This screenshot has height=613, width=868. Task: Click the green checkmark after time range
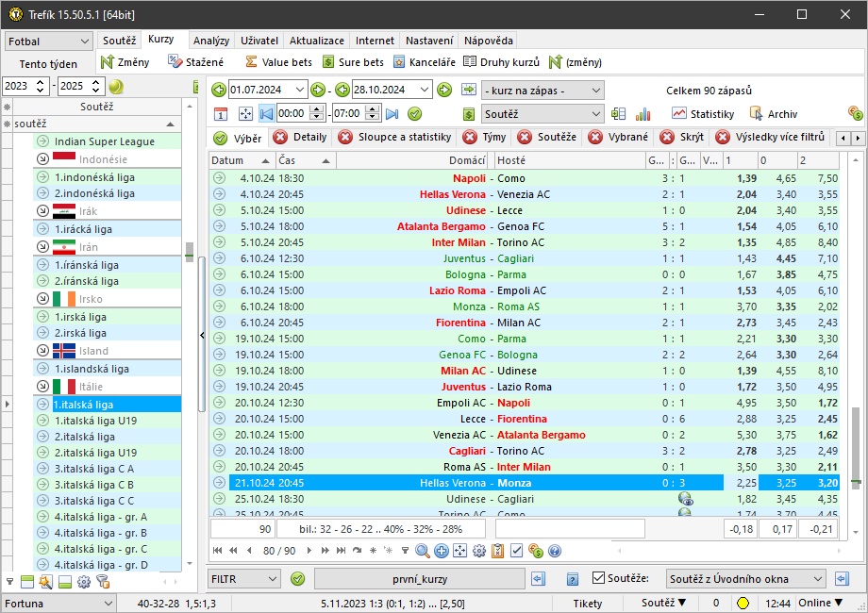point(414,114)
